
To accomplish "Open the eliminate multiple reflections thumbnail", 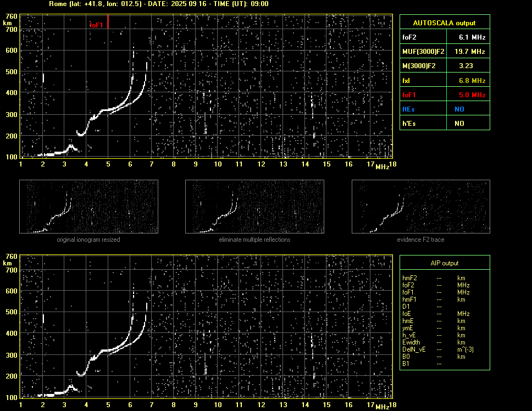I will (254, 207).
